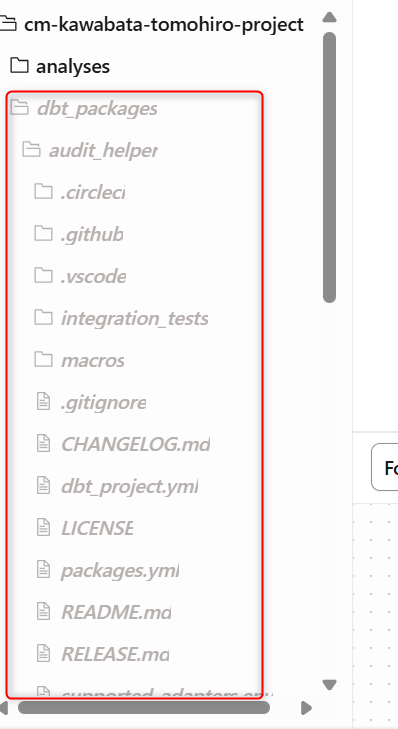
Task: Click the scroll down arrow
Action: coord(329,684)
